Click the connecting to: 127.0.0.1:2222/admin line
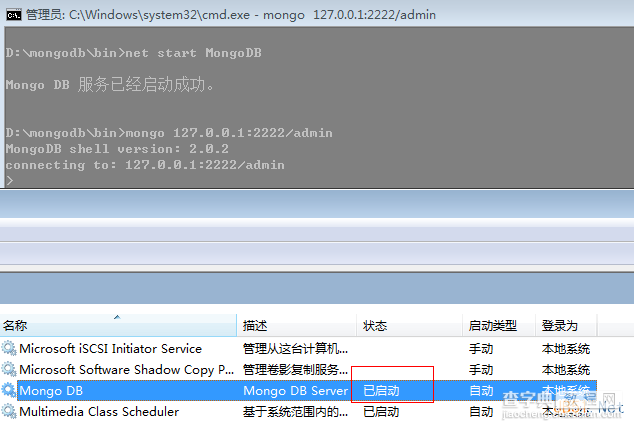The height and width of the screenshot is (421, 634). click(145, 165)
